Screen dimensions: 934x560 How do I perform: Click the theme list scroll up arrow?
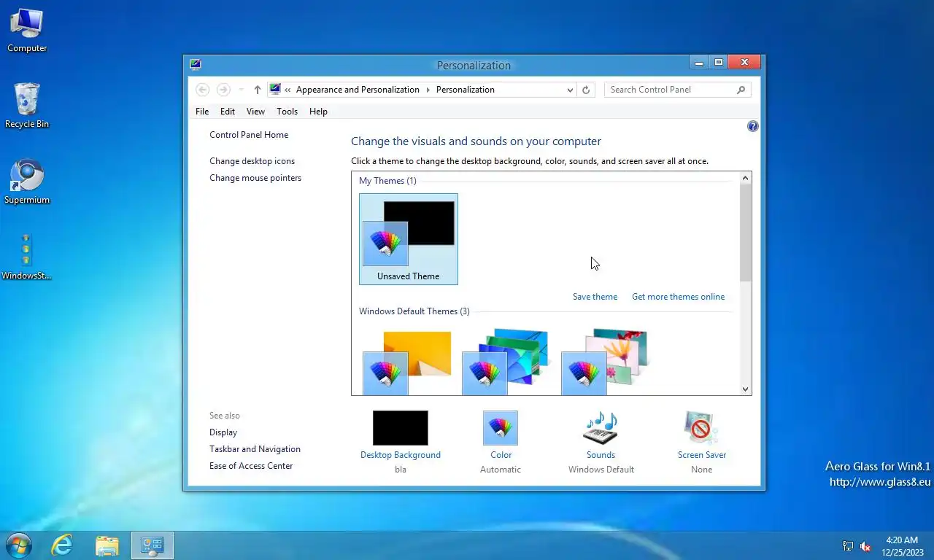(x=745, y=178)
